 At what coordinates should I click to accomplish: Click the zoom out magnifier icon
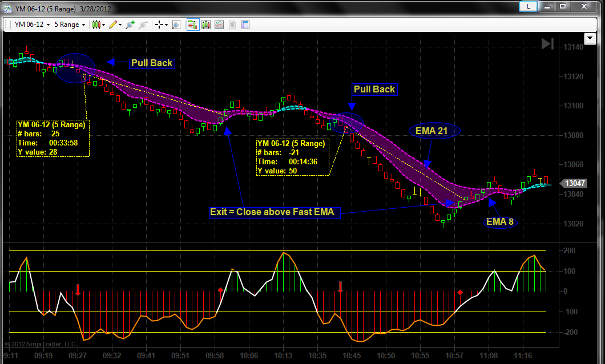point(143,25)
